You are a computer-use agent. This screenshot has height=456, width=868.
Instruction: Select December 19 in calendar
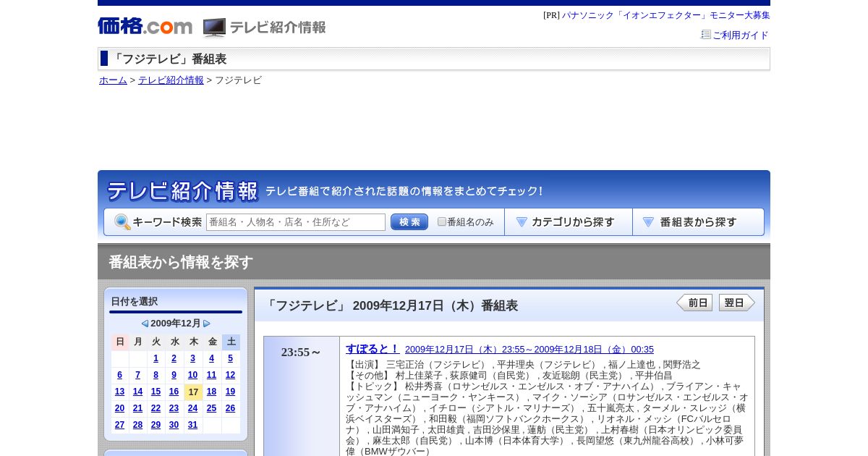click(230, 392)
